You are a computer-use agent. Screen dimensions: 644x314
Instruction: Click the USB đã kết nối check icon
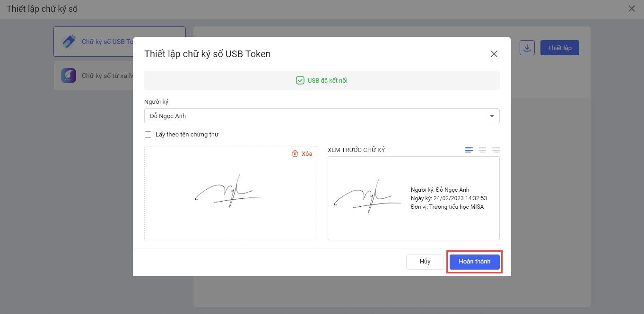(300, 80)
